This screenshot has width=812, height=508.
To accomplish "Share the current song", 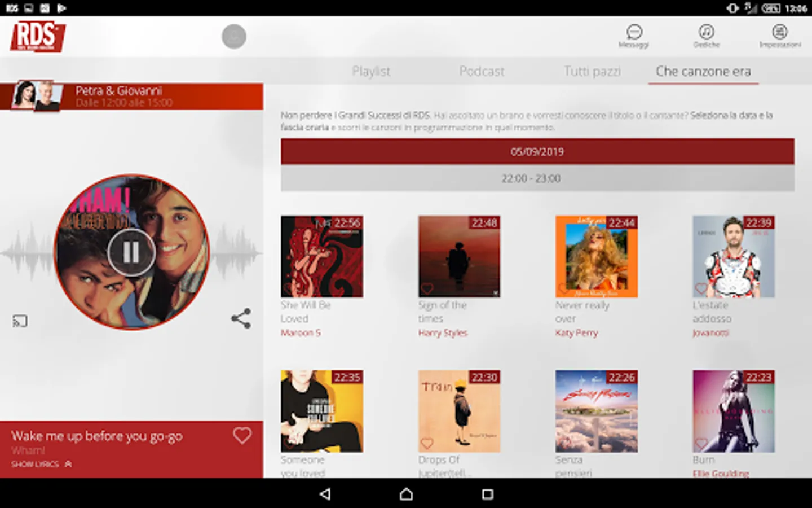I will pyautogui.click(x=241, y=318).
